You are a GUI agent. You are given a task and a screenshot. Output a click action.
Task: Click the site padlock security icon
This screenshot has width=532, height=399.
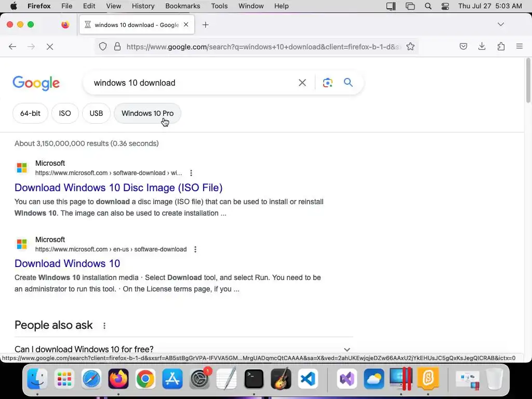(117, 46)
